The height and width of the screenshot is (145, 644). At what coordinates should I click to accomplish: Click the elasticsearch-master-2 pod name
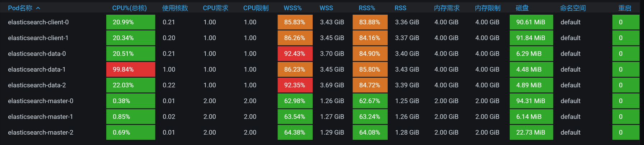tap(41, 132)
